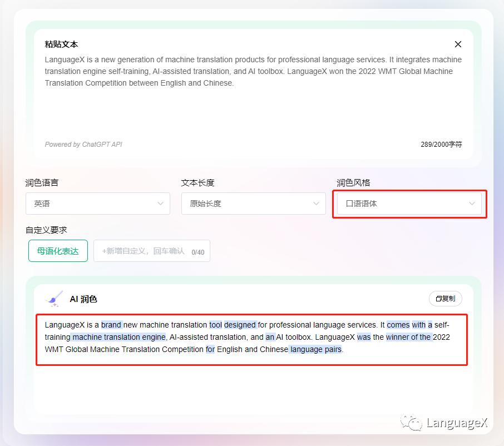
Task: Click the 粘贴文本 heading
Action: [x=61, y=44]
